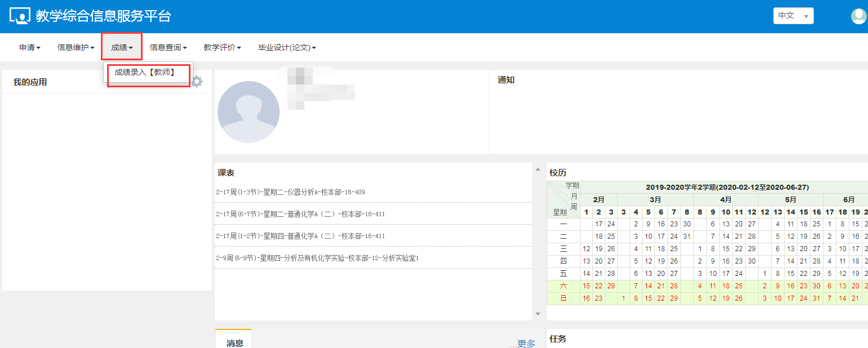Expand the 信息维护 menu
This screenshot has width=868, height=348.
pos(76,48)
